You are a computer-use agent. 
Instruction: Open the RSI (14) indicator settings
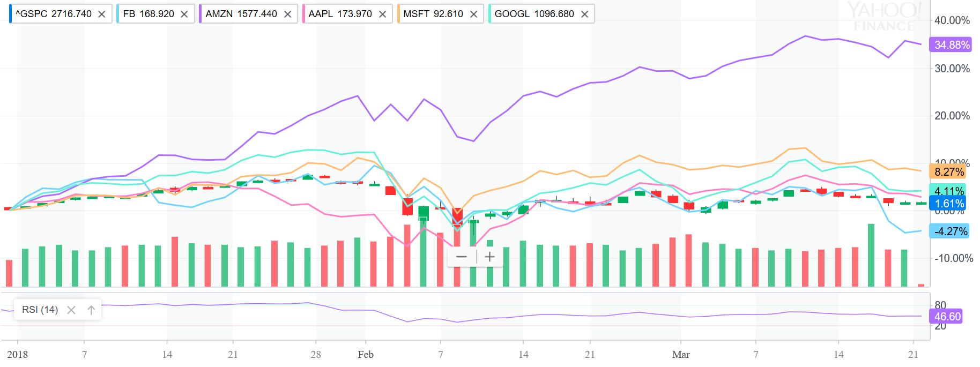click(40, 310)
